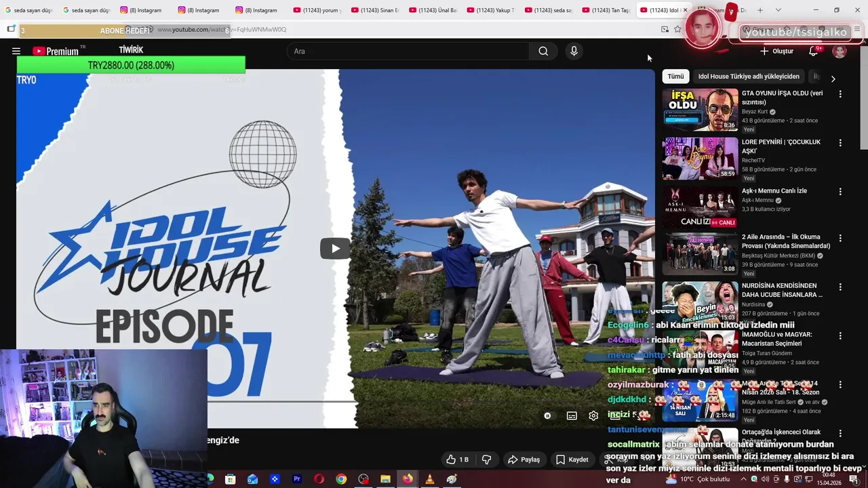This screenshot has height=488, width=868.
Task: Open Adobe Premiere Pro from taskbar
Action: (x=296, y=479)
